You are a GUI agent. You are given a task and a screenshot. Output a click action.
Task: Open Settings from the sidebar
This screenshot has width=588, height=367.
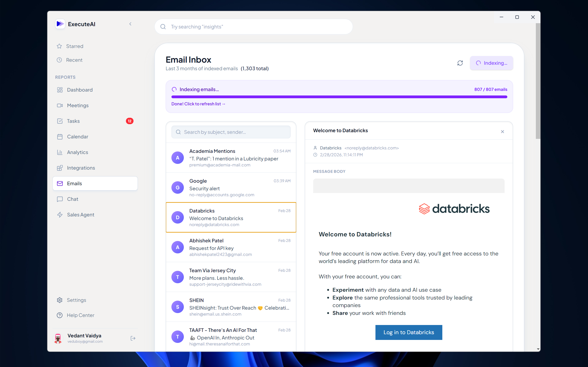tap(76, 300)
